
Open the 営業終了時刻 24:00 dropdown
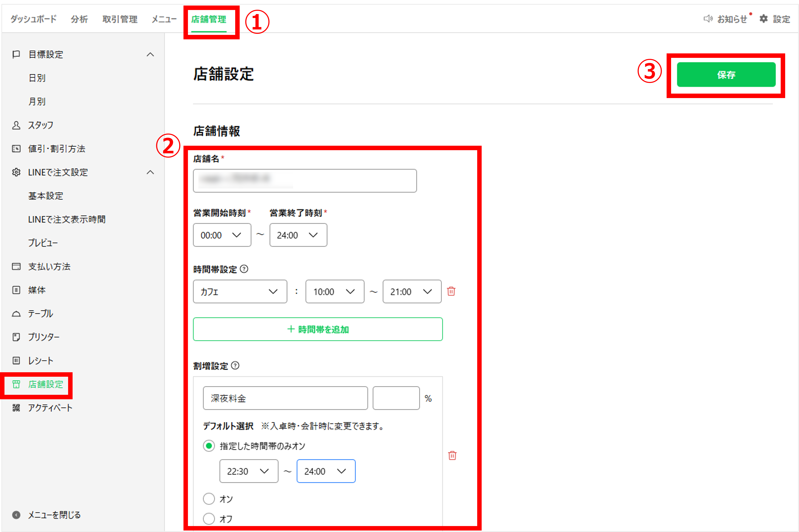click(298, 235)
